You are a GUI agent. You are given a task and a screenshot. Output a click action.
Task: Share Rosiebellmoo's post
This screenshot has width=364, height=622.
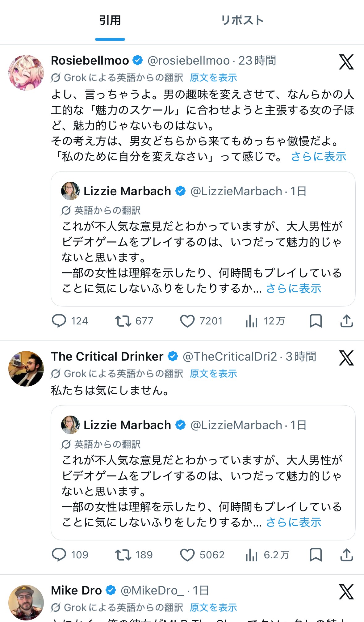347,321
